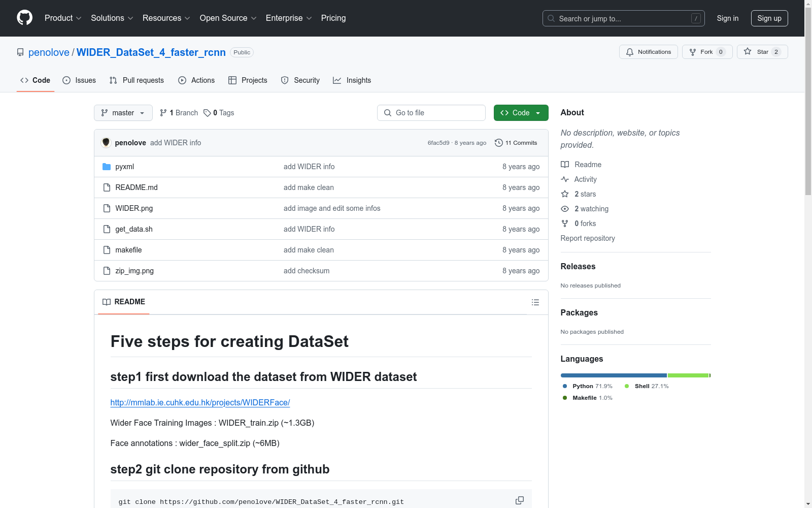Click the WIDER.png file icon

click(x=107, y=208)
